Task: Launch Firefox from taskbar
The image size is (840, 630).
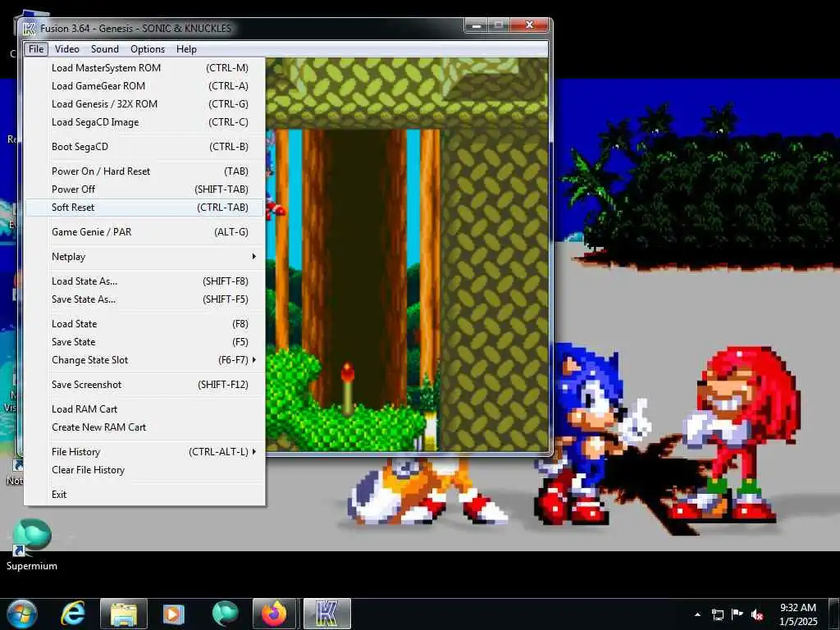Action: pos(274,614)
